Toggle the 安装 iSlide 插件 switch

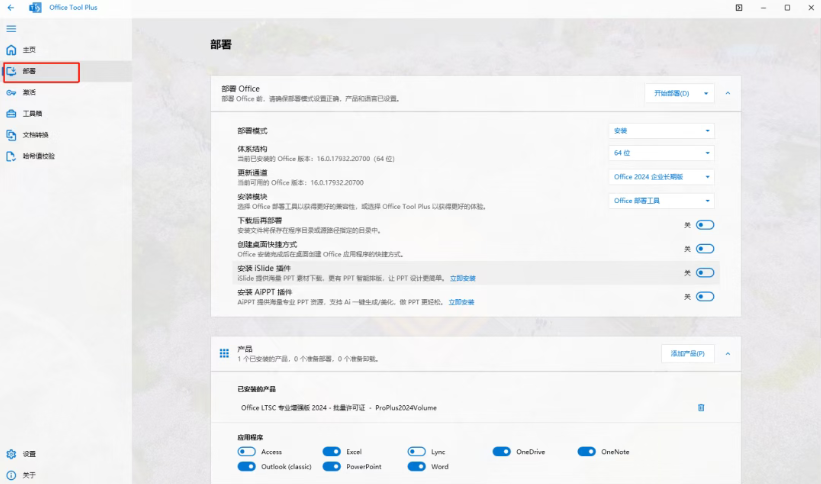(705, 273)
